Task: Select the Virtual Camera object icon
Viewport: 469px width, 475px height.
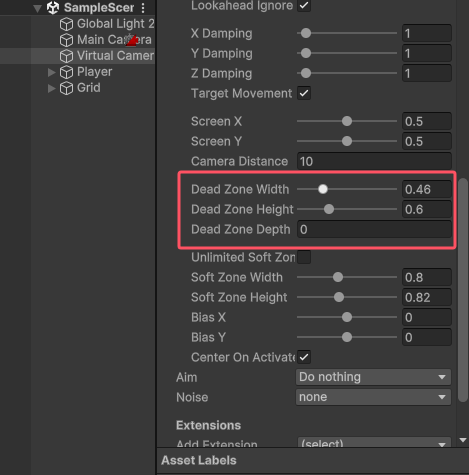Action: point(66,56)
